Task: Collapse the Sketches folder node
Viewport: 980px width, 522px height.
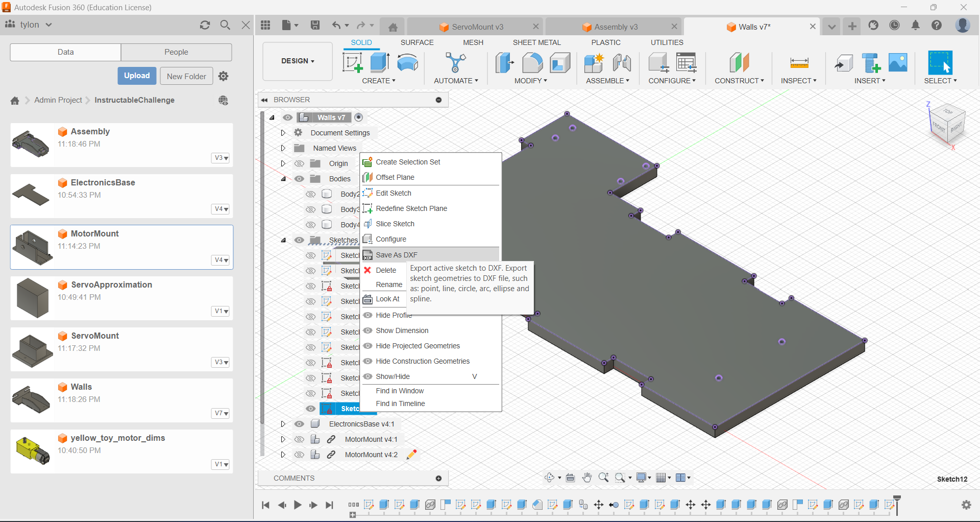Action: [x=283, y=240]
